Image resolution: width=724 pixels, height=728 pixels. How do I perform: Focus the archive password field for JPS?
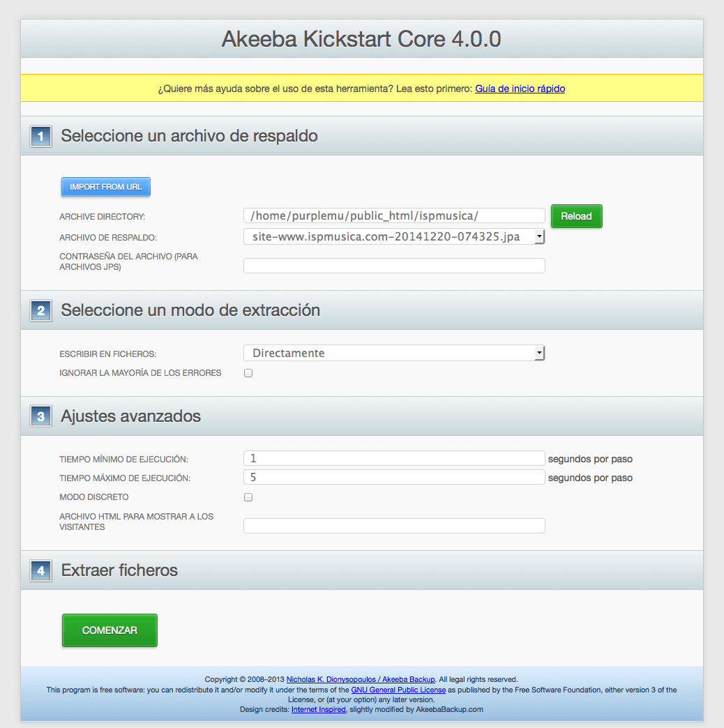[x=394, y=266]
